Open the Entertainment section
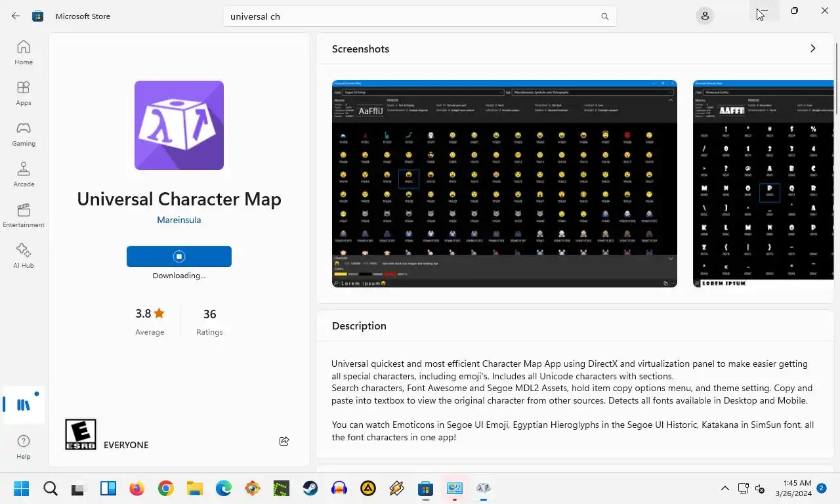 pos(24,215)
